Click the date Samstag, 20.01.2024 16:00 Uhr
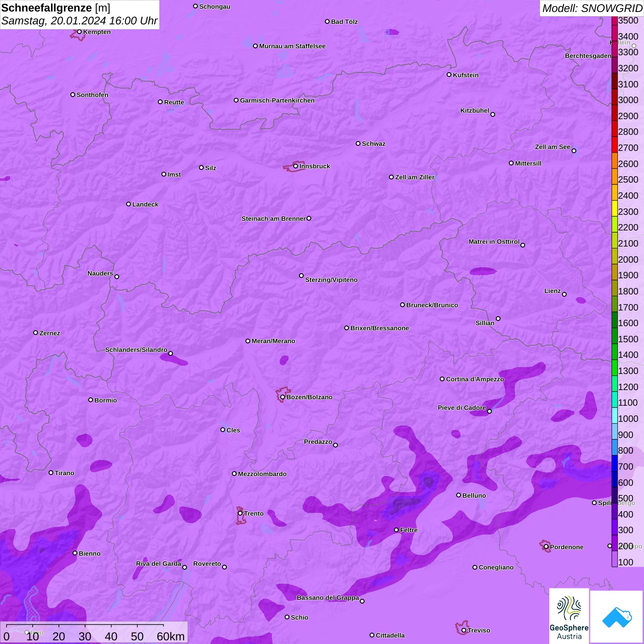Viewport: 644px width, 644px height. [x=80, y=21]
